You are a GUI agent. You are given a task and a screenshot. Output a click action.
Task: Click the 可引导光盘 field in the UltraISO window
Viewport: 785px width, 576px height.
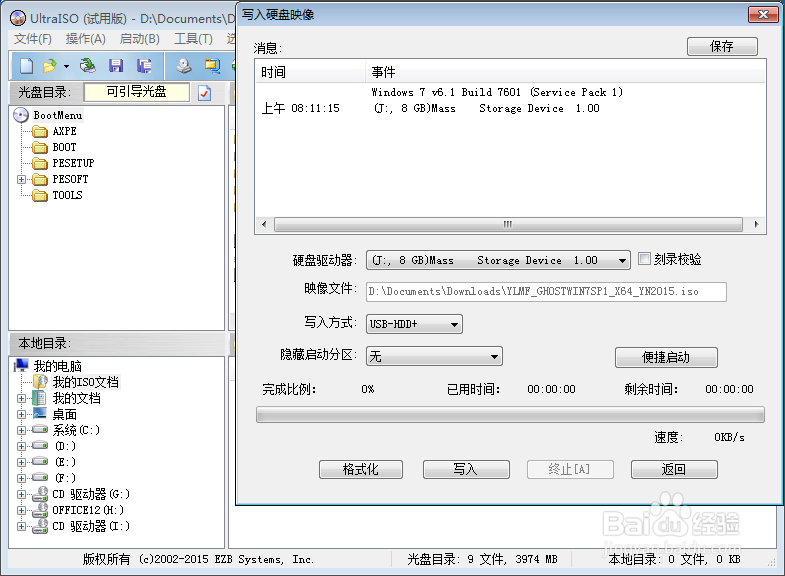pyautogui.click(x=137, y=92)
